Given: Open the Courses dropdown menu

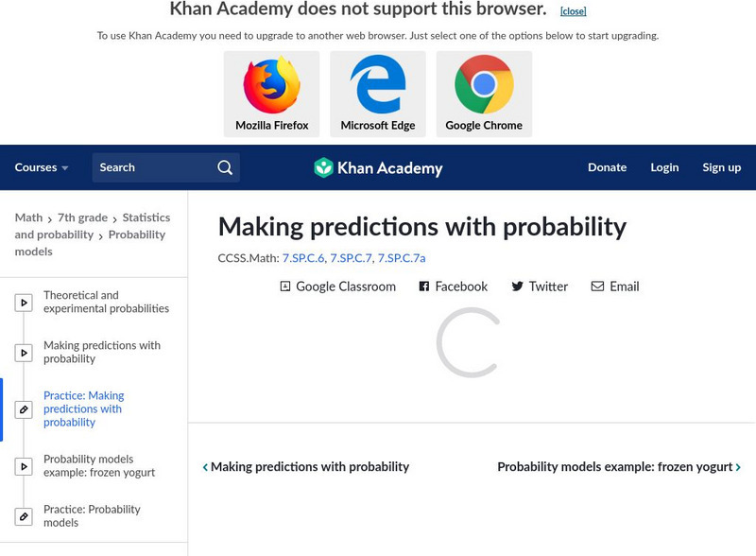Looking at the screenshot, I should (x=42, y=167).
